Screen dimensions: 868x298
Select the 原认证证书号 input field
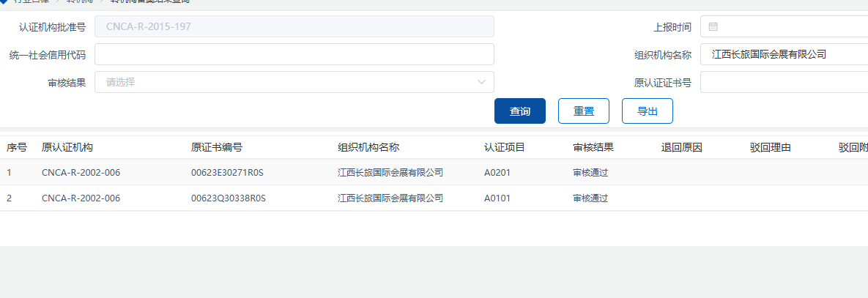point(782,82)
